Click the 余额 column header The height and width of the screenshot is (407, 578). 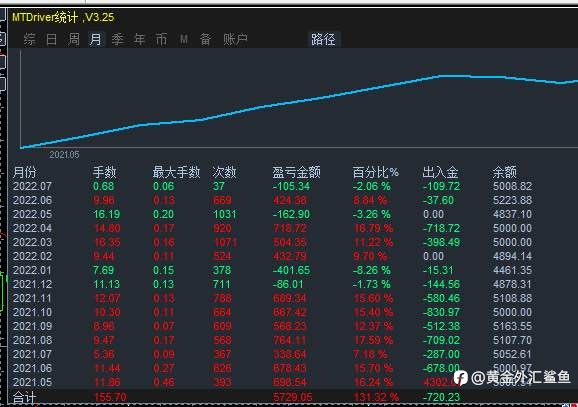505,172
